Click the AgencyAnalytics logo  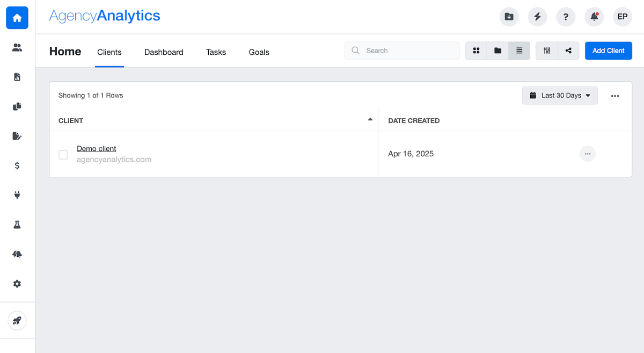(105, 16)
